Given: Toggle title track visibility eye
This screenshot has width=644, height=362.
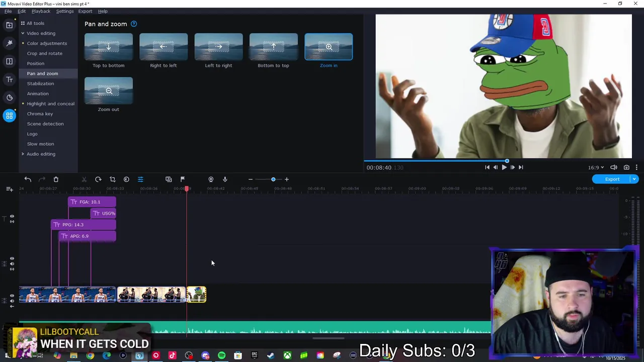Looking at the screenshot, I should (x=12, y=216).
